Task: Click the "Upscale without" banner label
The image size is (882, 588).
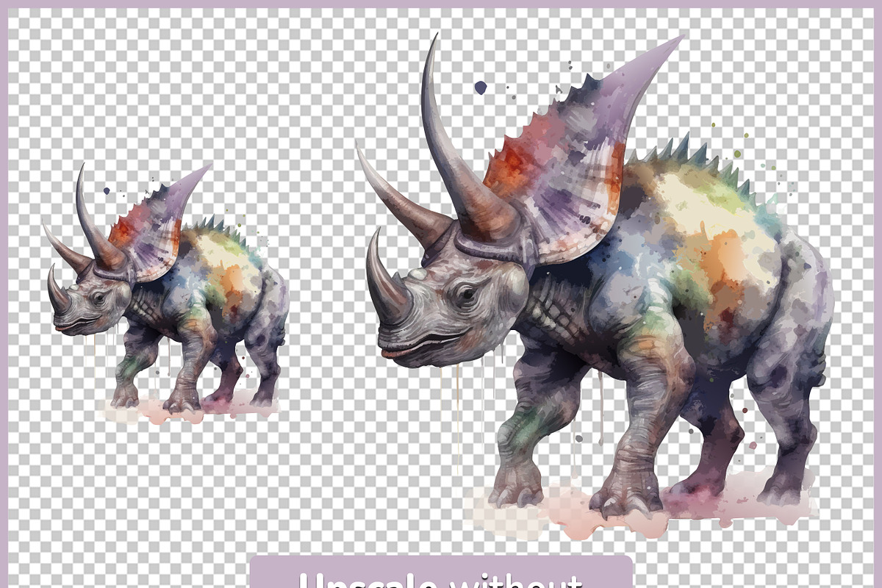Action: click(x=441, y=573)
